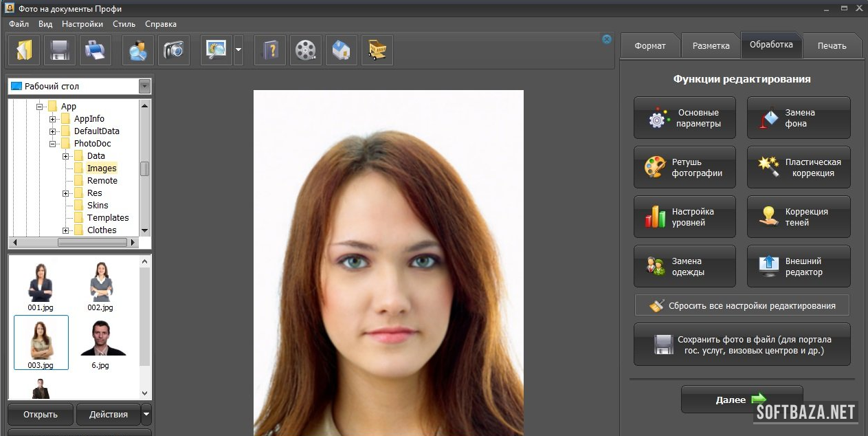The width and height of the screenshot is (868, 436).
Task: Open Замена фона editing function
Action: (799, 118)
